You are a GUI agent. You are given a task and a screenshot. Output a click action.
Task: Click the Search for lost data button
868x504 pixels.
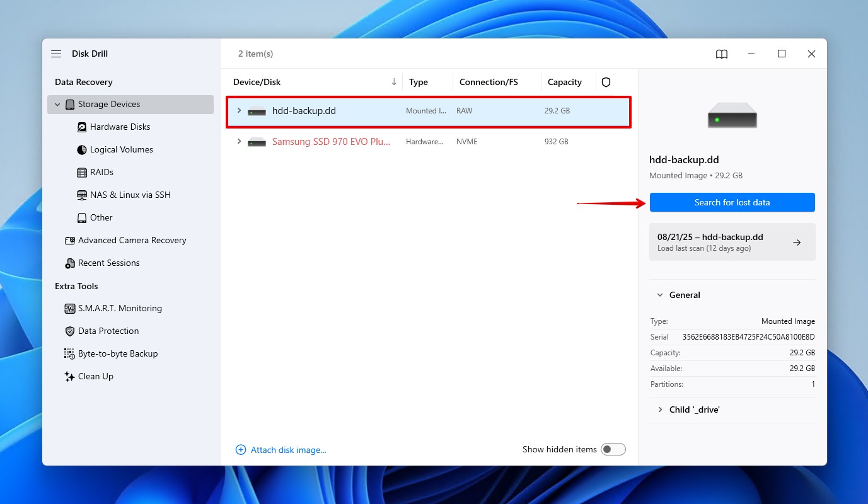tap(732, 202)
